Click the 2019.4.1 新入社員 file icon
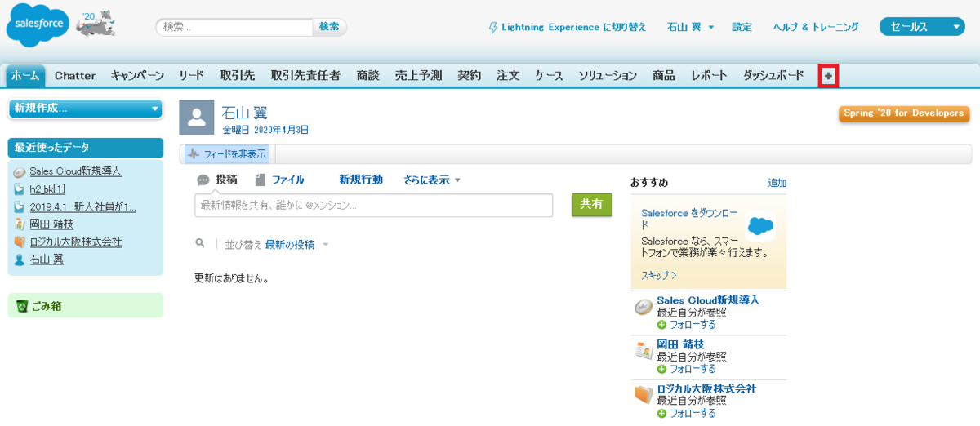 click(19, 207)
